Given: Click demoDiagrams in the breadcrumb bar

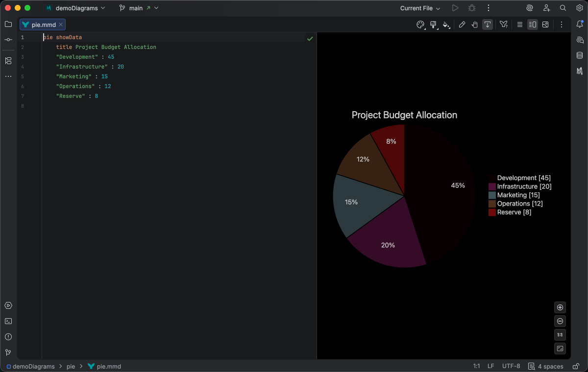Looking at the screenshot, I should point(30,366).
